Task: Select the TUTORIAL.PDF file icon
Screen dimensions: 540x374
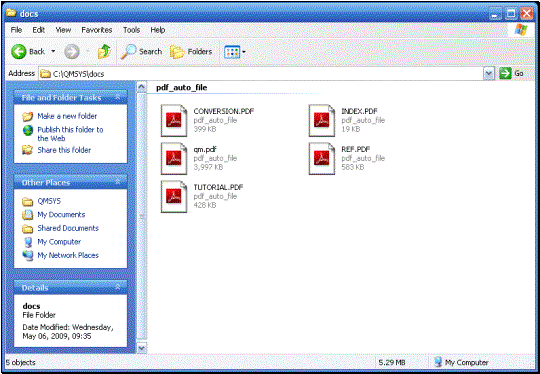Action: coord(174,197)
